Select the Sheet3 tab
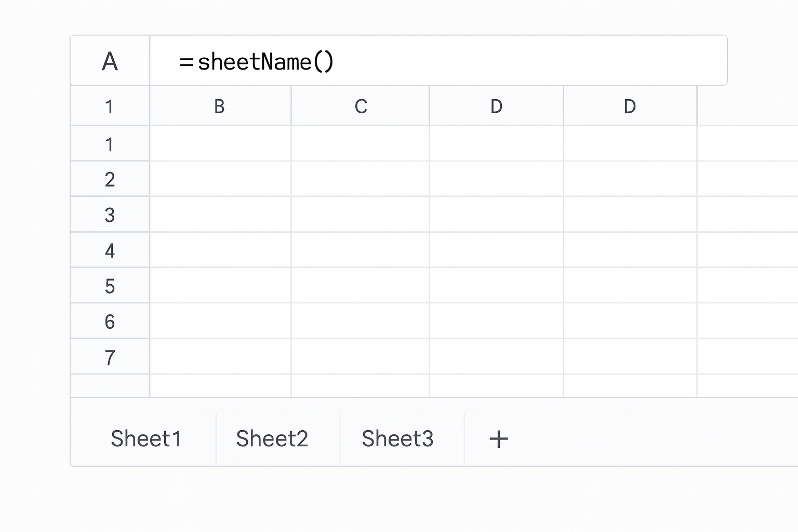This screenshot has width=798, height=532. click(x=397, y=439)
